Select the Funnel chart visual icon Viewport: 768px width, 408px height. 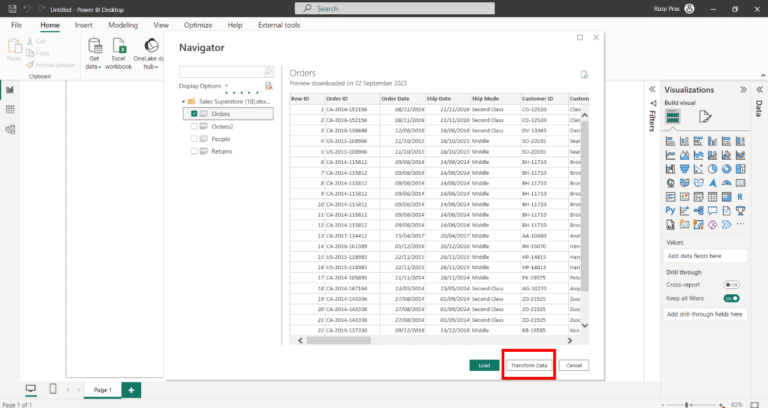pos(684,169)
